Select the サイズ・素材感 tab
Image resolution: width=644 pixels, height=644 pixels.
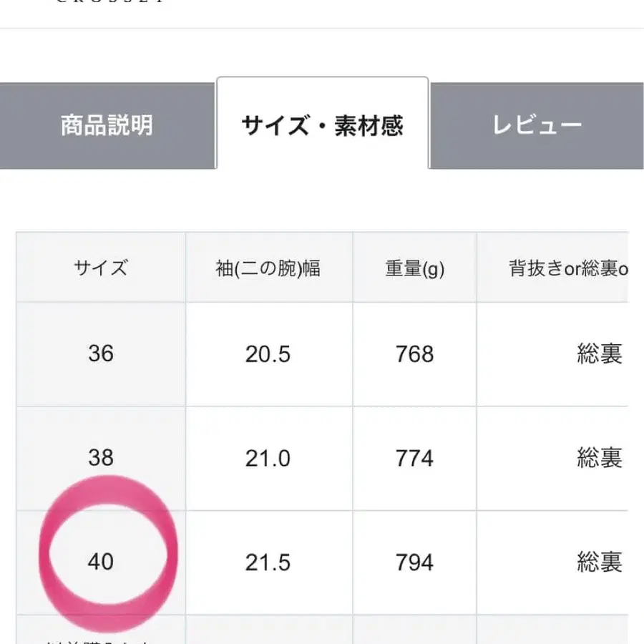[x=323, y=125]
